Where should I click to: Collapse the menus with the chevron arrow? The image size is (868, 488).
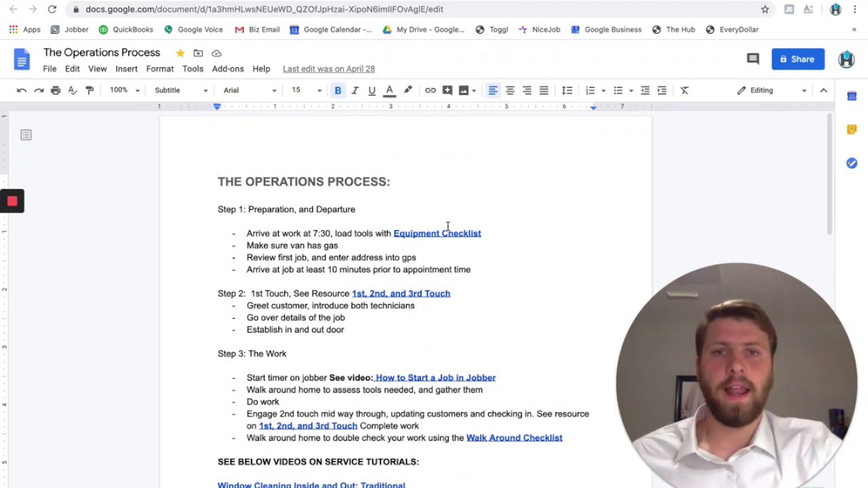click(x=823, y=90)
